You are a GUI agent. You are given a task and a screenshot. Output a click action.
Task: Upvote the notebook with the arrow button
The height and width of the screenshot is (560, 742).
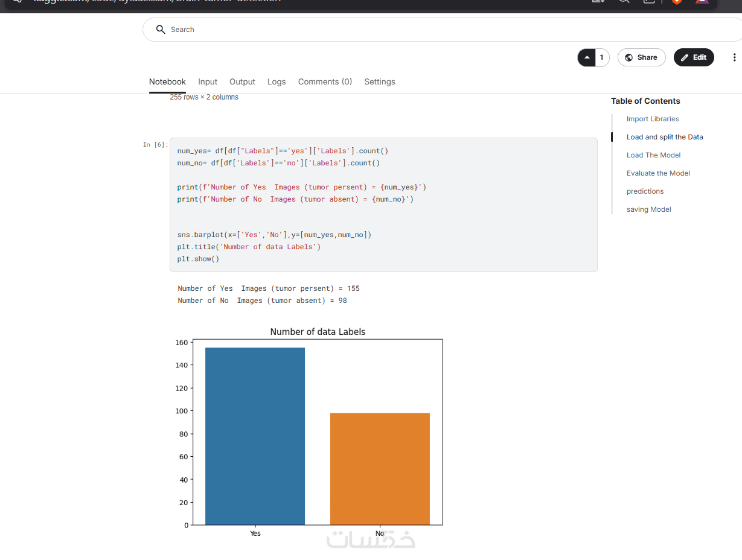(587, 57)
